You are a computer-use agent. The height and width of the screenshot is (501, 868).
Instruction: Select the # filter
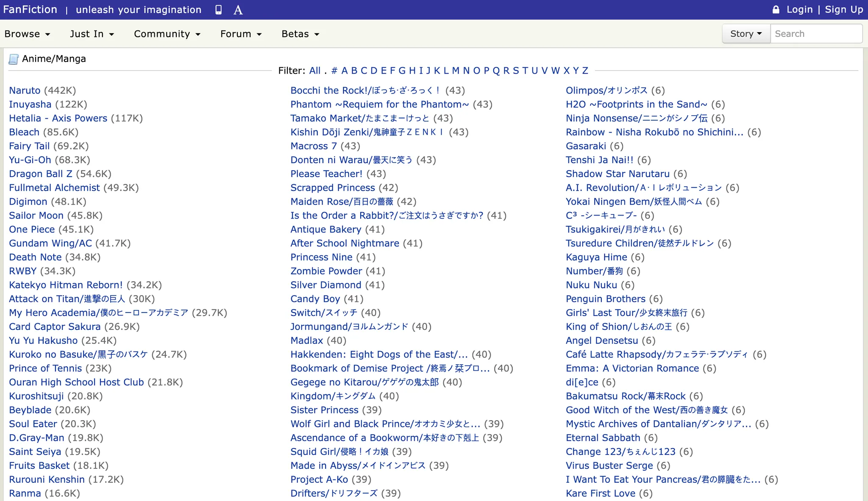(334, 71)
